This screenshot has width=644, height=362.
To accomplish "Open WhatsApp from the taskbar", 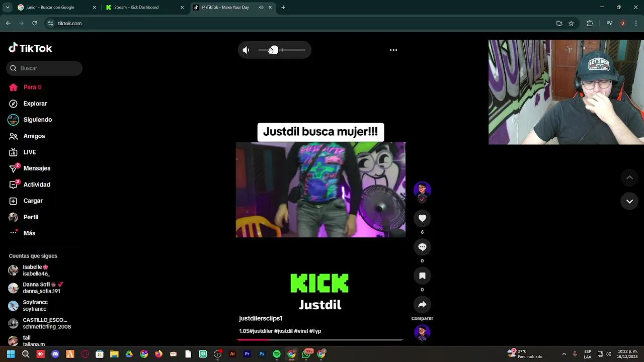I will click(306, 354).
